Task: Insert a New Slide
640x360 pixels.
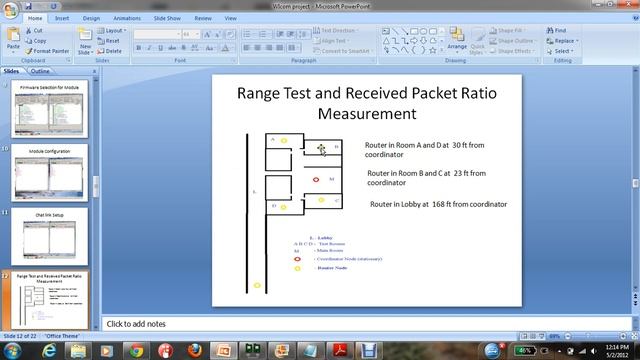Action: click(85, 41)
